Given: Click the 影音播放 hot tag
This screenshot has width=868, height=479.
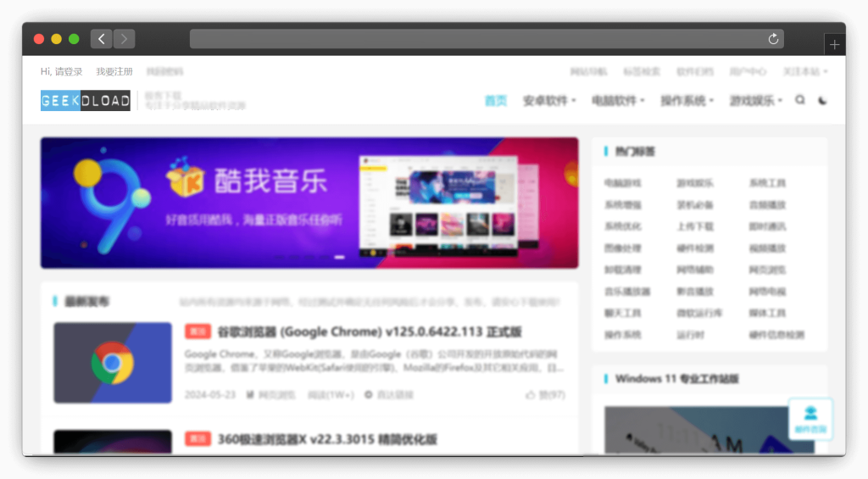Looking at the screenshot, I should pos(695,292).
